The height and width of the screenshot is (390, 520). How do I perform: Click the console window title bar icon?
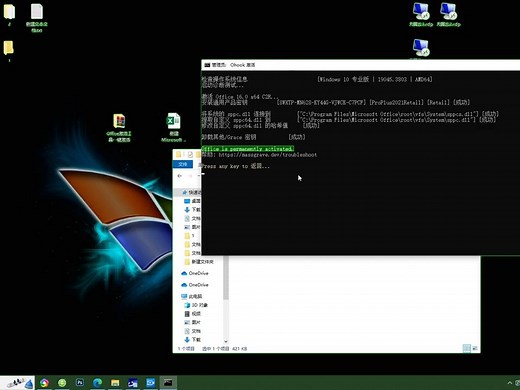pos(207,65)
